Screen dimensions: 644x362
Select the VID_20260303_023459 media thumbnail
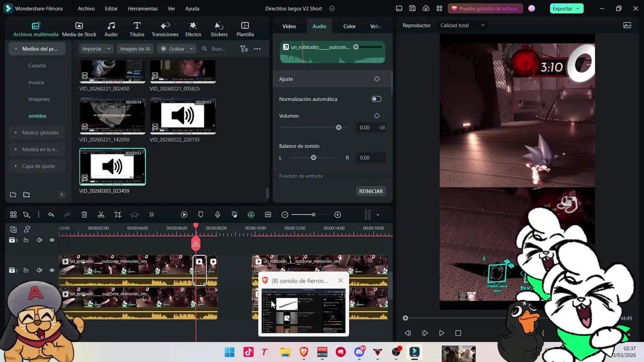click(113, 166)
